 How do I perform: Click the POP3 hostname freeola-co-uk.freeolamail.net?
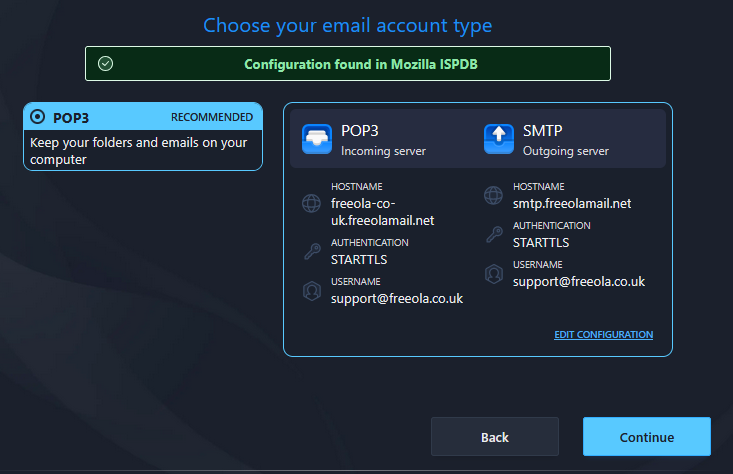(382, 212)
